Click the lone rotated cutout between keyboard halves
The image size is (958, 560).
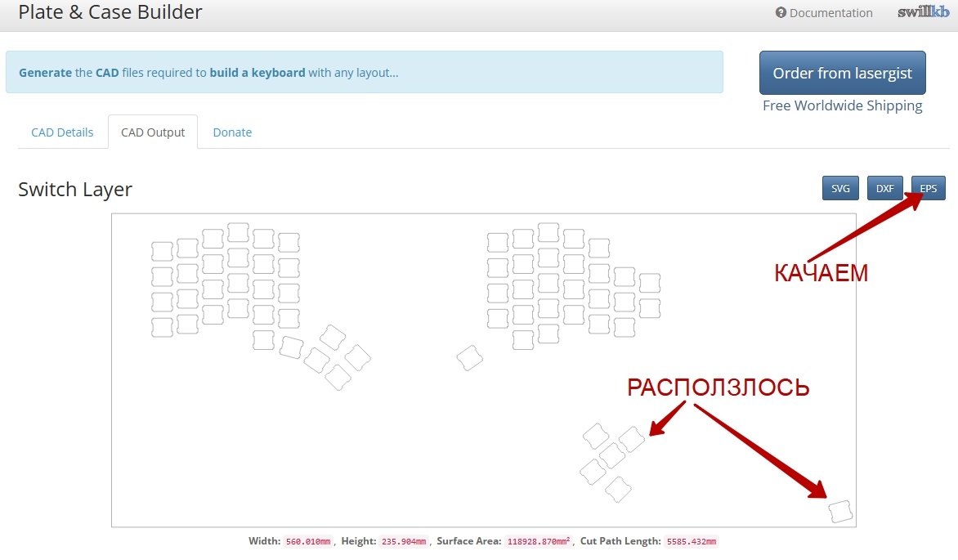[470, 357]
